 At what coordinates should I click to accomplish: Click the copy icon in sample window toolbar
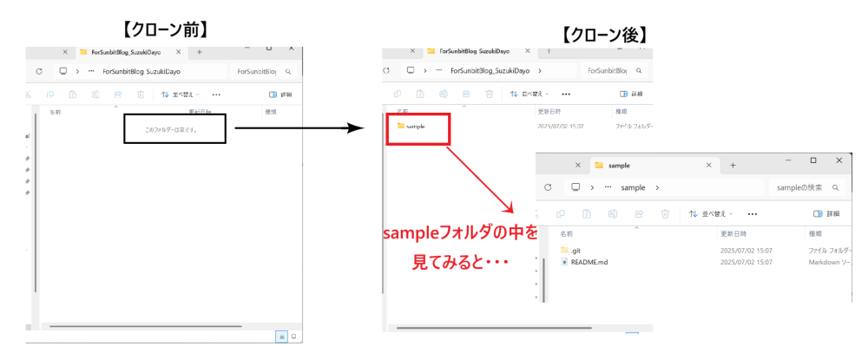[560, 213]
